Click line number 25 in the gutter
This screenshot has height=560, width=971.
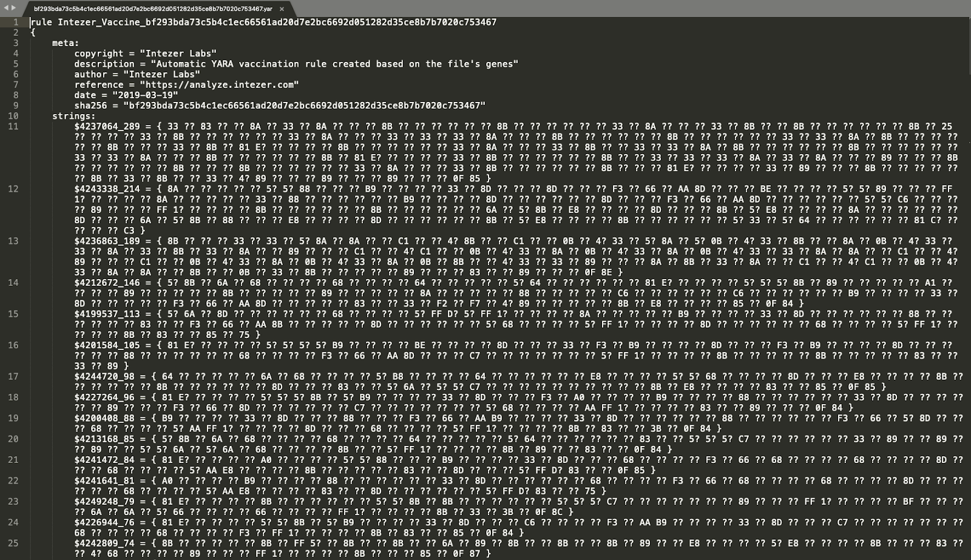point(13,543)
